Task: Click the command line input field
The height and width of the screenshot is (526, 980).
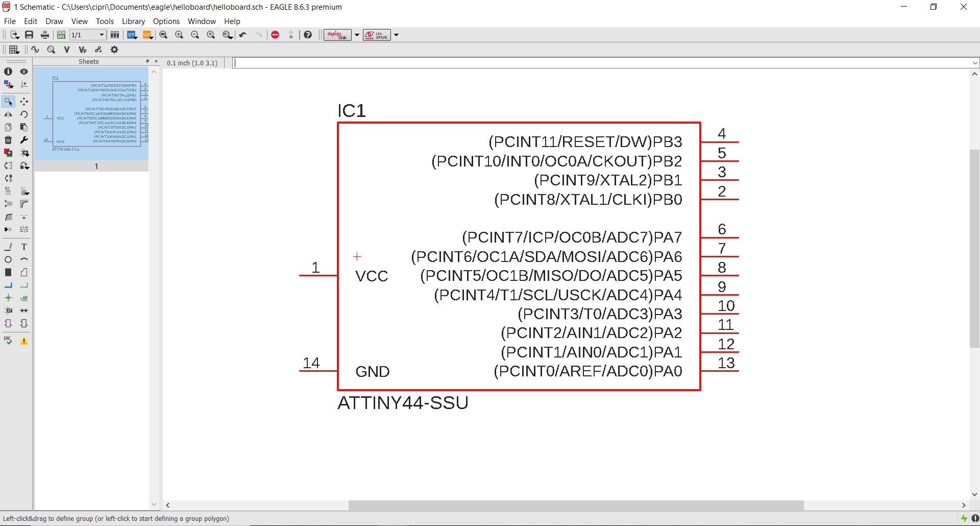Action: click(602, 63)
